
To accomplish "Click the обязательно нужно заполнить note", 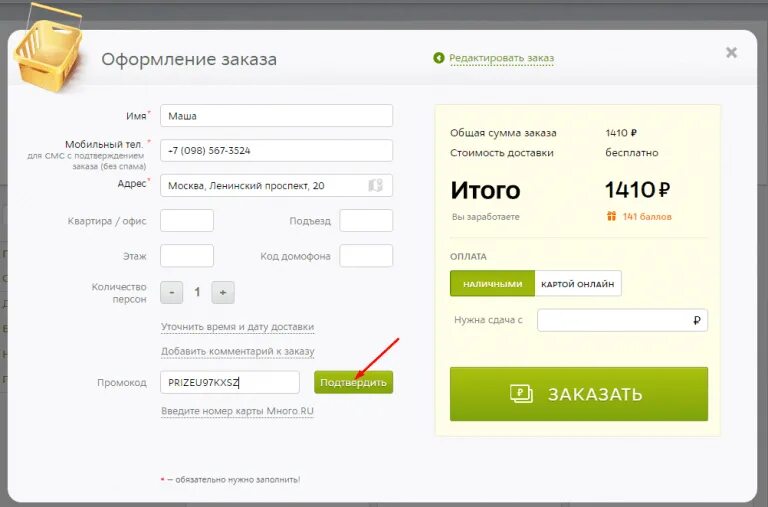I will [230, 480].
